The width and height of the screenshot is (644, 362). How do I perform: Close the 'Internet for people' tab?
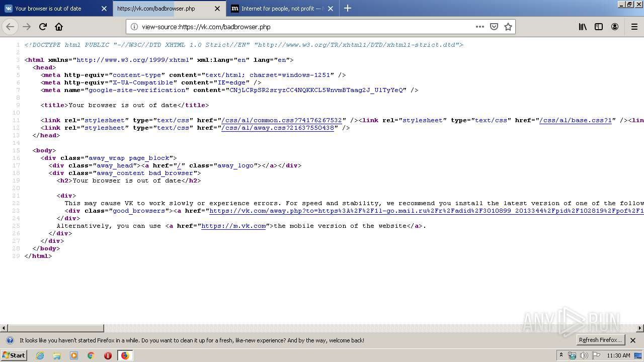point(330,9)
